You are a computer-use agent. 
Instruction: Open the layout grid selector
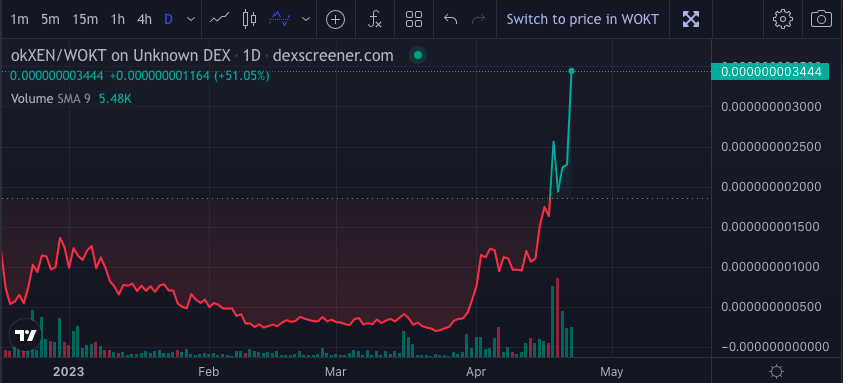click(414, 20)
